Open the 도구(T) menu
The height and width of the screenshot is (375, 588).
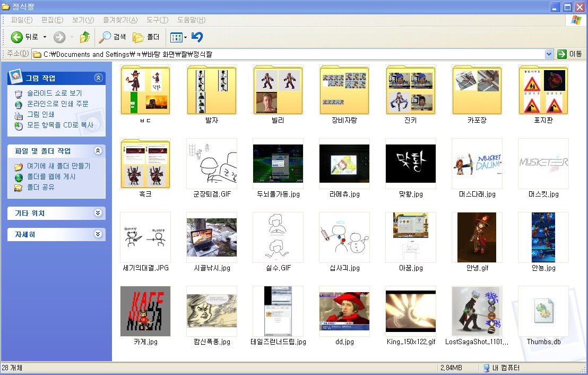pyautogui.click(x=158, y=20)
